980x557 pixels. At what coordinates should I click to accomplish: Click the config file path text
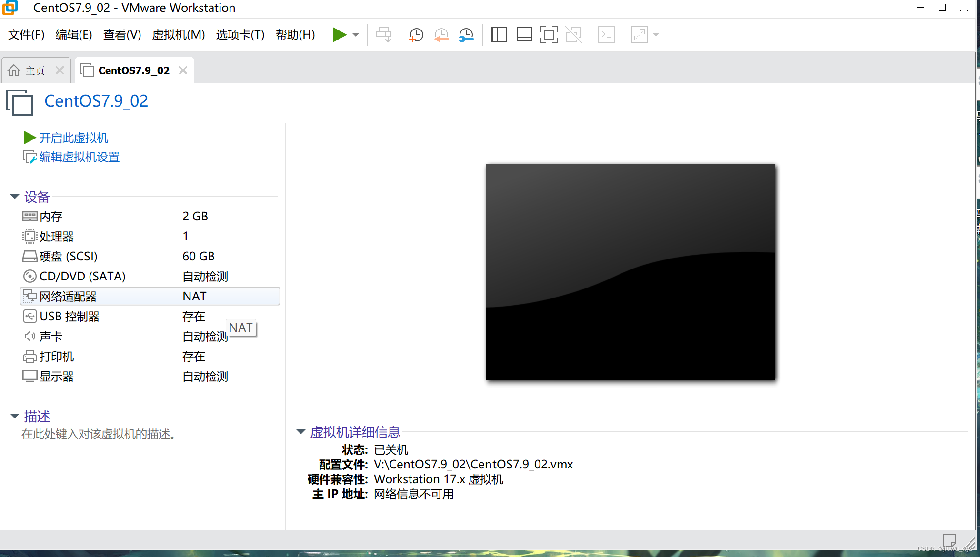(x=473, y=464)
